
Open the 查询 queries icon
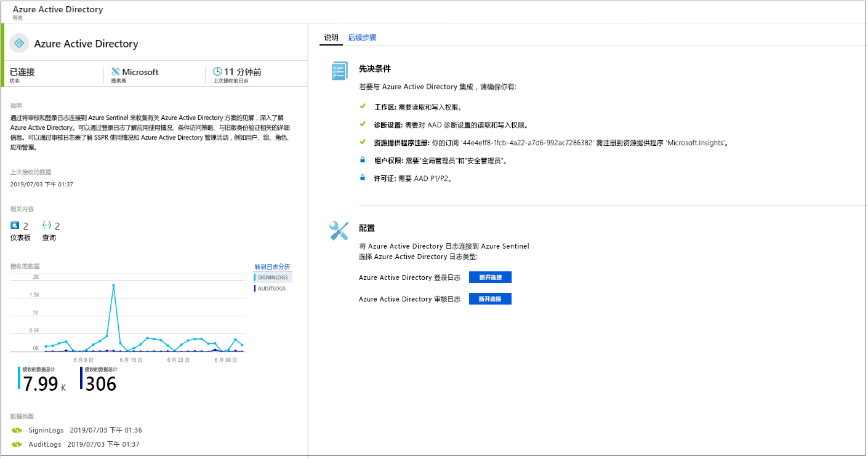(47, 225)
